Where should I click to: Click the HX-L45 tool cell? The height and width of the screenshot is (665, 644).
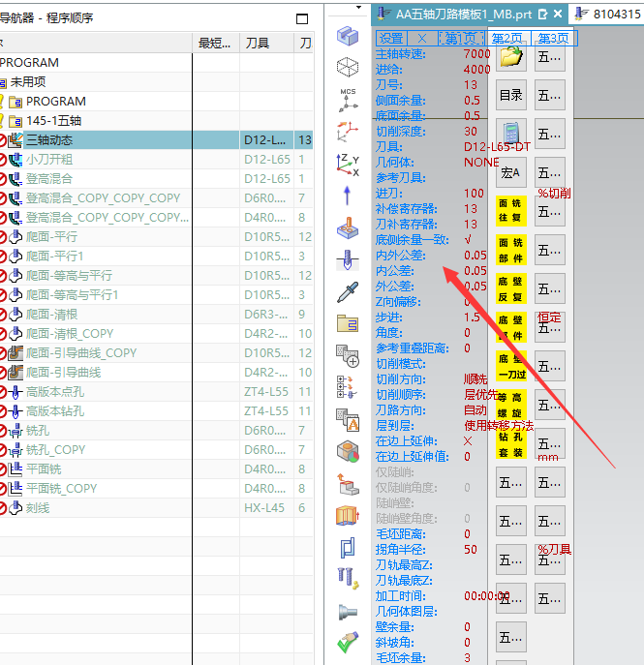pos(264,508)
